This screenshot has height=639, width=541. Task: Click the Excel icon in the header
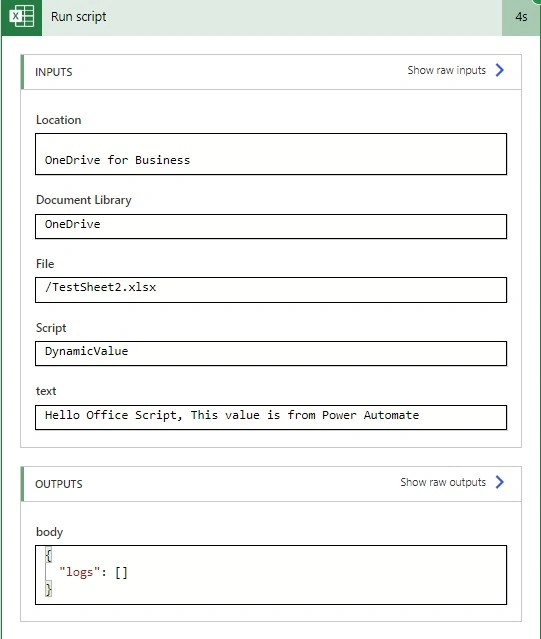point(22,17)
